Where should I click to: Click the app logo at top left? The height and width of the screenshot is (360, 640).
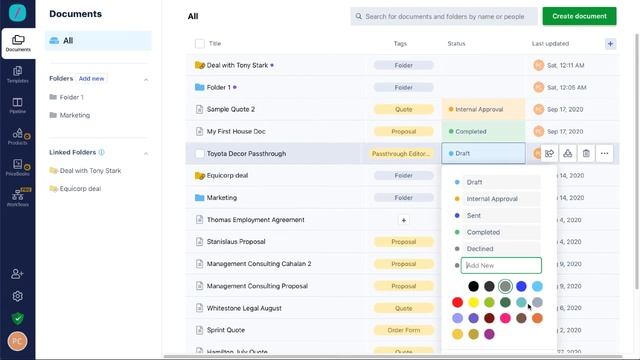pyautogui.click(x=18, y=13)
